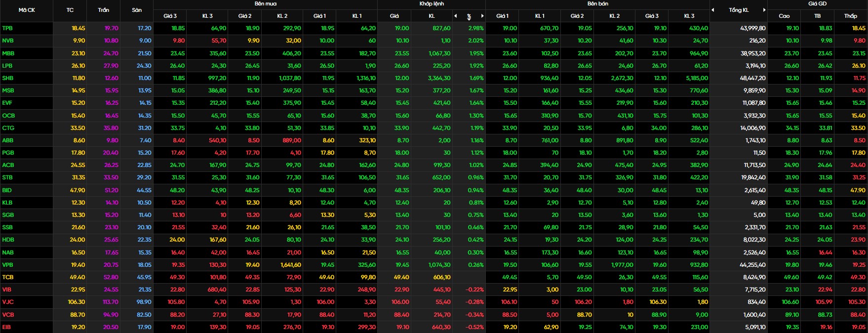868x333 pixels.
Task: Click the Tổng KL column header
Action: 739,10
